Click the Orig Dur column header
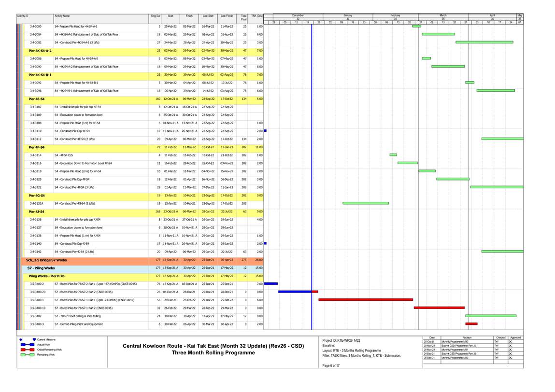The image size is (555, 392). (x=156, y=16)
